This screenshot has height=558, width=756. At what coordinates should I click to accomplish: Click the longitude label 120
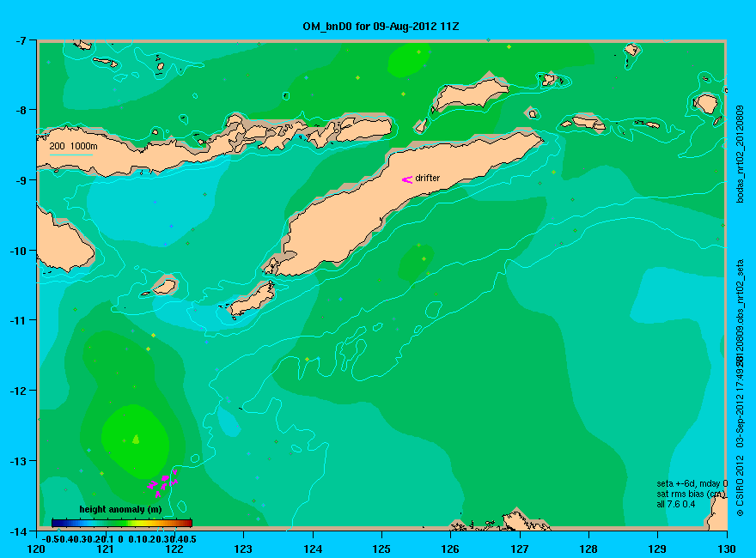click(x=36, y=549)
